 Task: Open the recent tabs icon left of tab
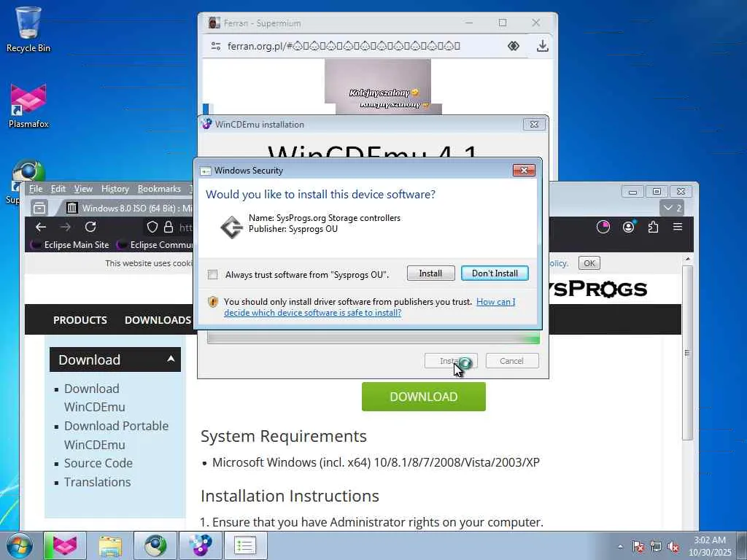tap(39, 208)
